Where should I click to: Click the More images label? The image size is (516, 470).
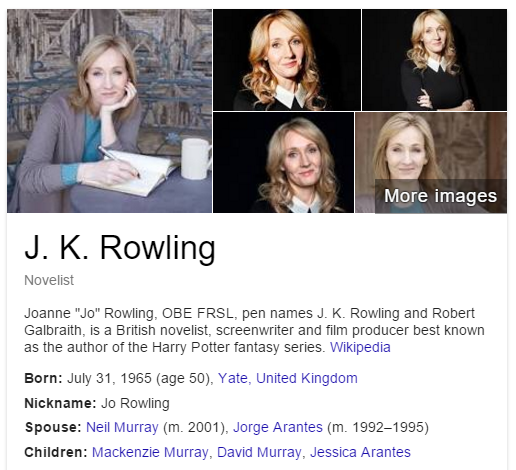click(x=440, y=196)
